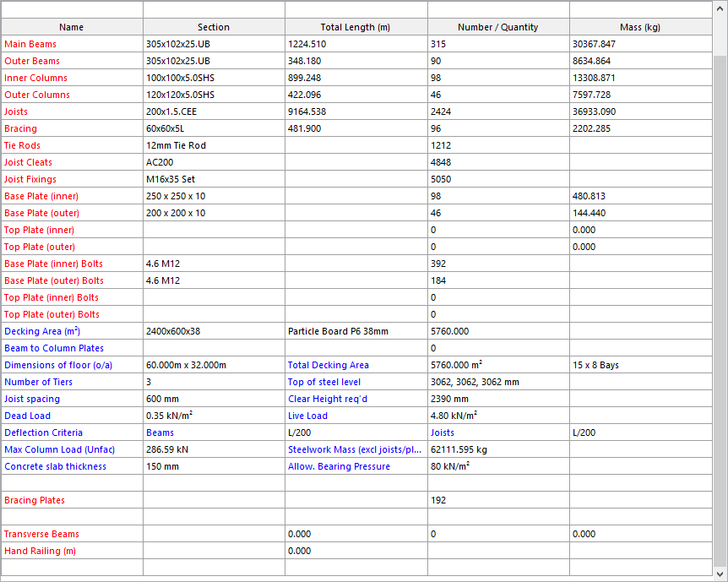Select the Top Plate (inner) Bolts cell
728x582 pixels.
72,297
